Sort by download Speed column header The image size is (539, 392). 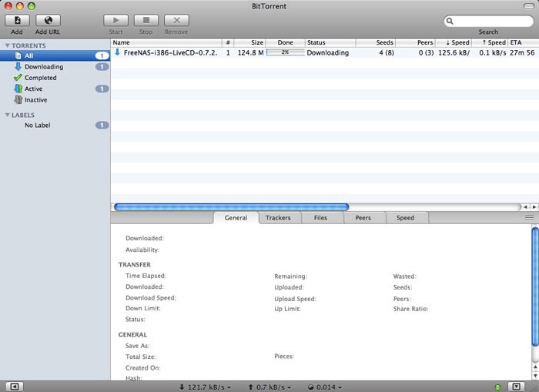coord(454,42)
